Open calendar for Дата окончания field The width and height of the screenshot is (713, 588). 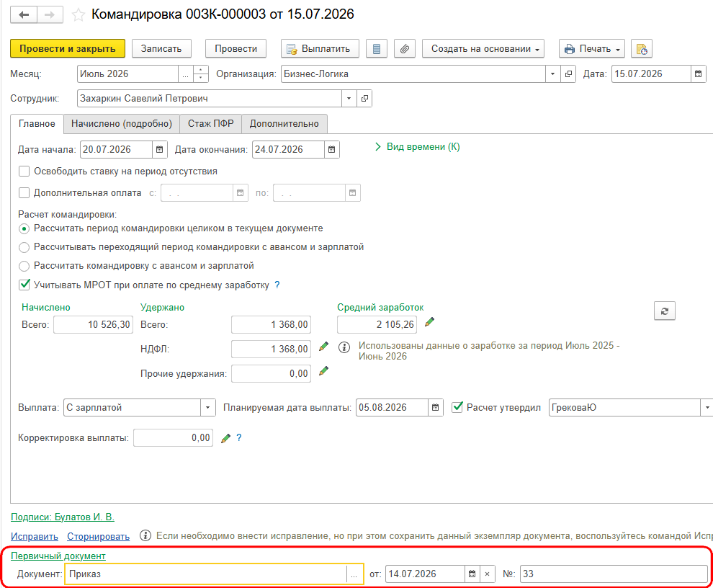tap(331, 149)
